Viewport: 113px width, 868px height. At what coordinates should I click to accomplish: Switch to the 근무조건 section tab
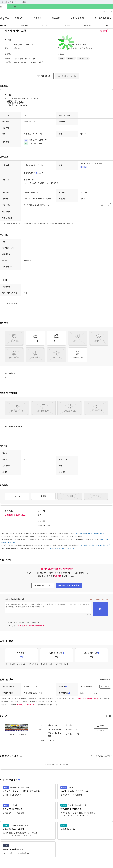pyautogui.click(x=24, y=26)
